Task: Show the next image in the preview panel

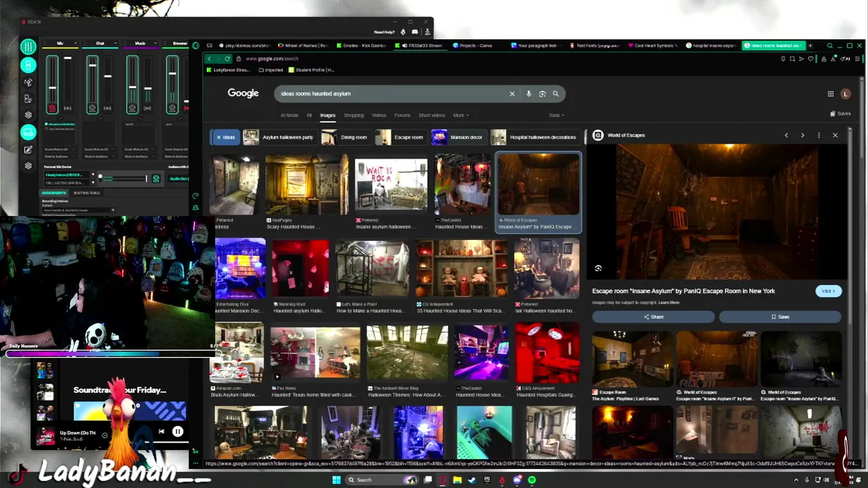Action: point(802,136)
